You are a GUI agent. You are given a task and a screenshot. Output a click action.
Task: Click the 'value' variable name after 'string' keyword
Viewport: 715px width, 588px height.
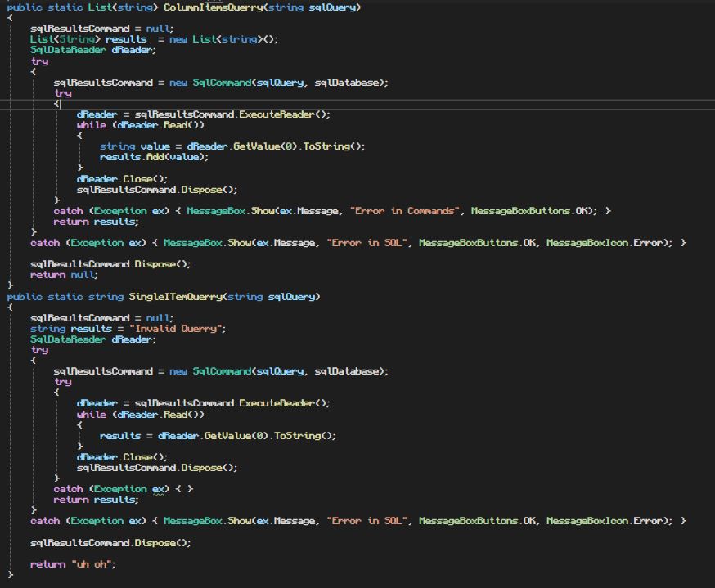click(155, 146)
